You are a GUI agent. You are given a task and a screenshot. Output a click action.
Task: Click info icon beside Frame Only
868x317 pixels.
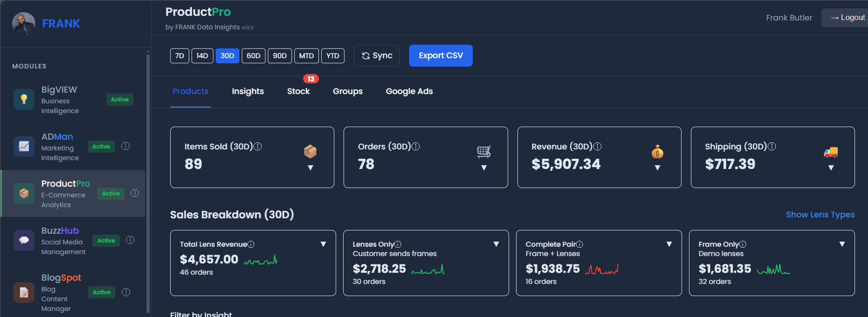743,244
